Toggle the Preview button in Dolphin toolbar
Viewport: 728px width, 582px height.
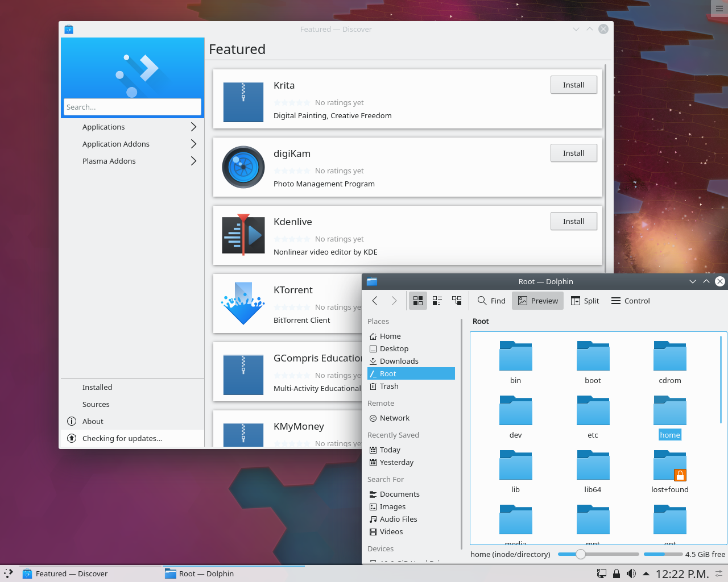point(537,301)
